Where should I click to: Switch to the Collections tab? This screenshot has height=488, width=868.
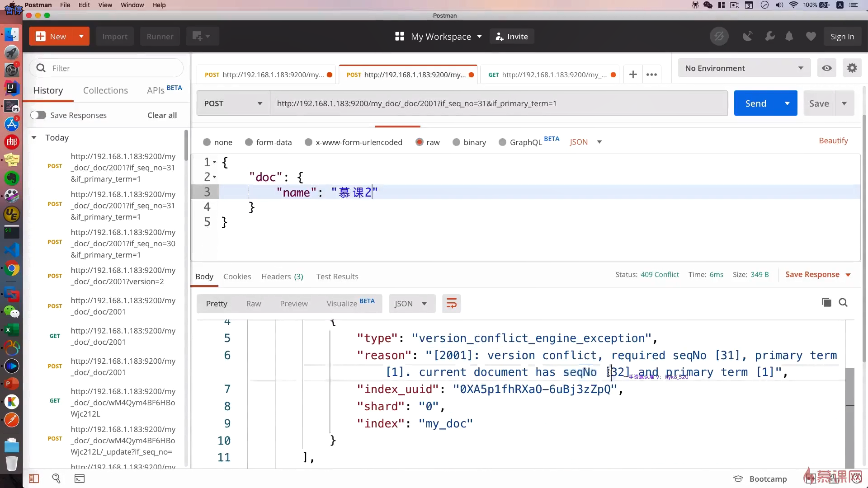tap(105, 90)
